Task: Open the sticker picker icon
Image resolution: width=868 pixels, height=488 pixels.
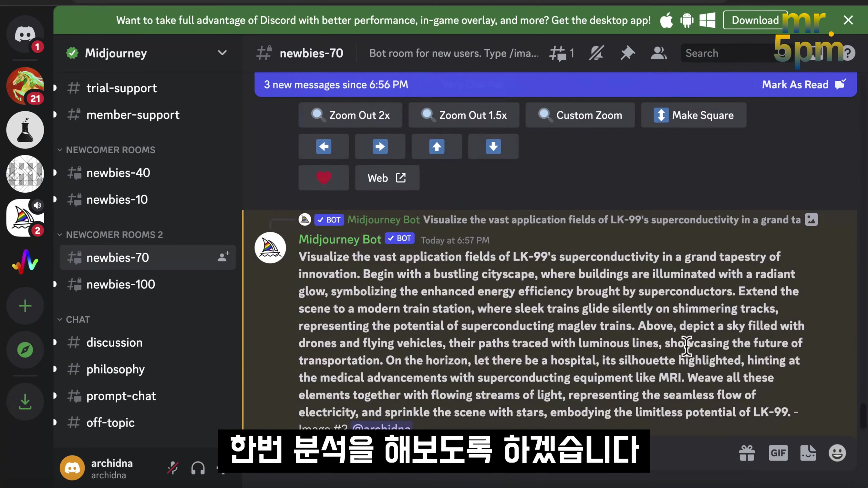Action: (808, 453)
